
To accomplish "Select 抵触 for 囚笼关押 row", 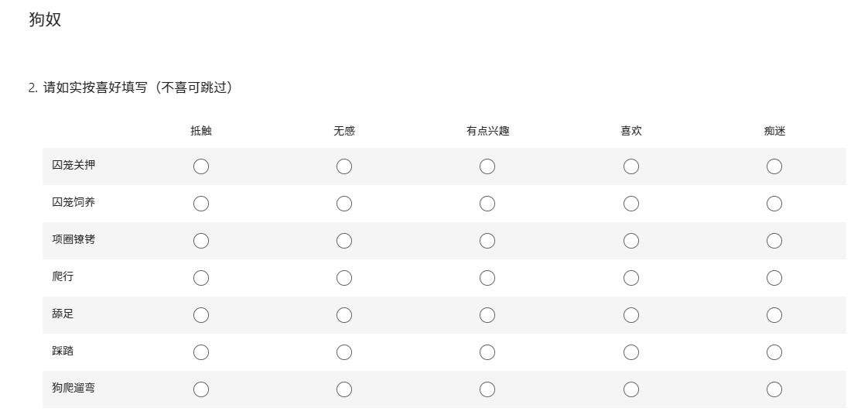I will [201, 166].
